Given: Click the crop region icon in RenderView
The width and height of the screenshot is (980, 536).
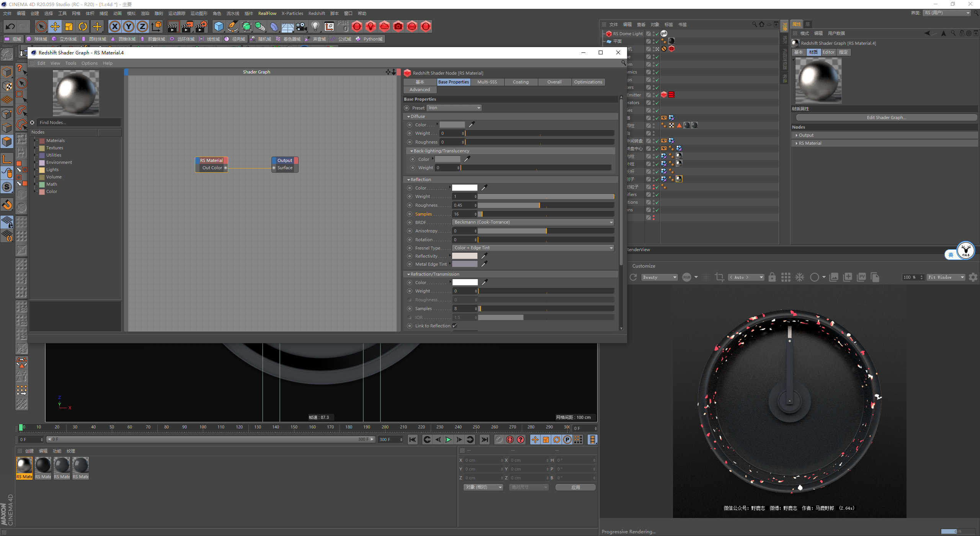Looking at the screenshot, I should click(x=720, y=277).
